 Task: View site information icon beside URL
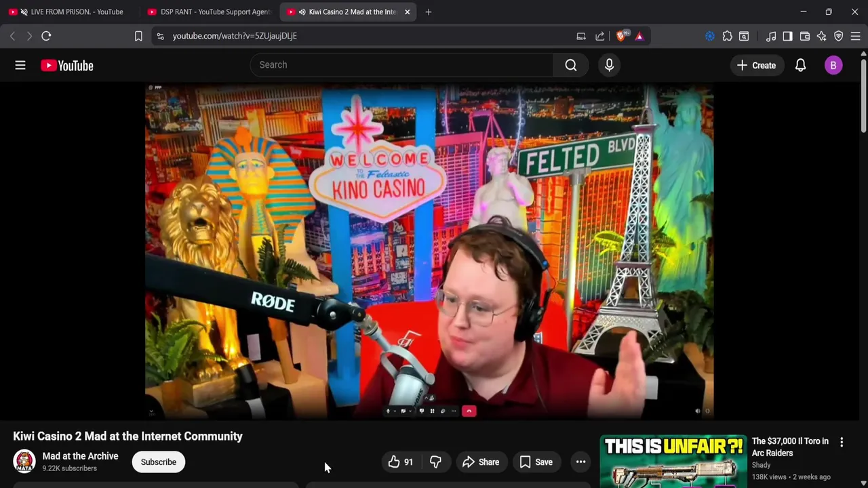pyautogui.click(x=160, y=36)
